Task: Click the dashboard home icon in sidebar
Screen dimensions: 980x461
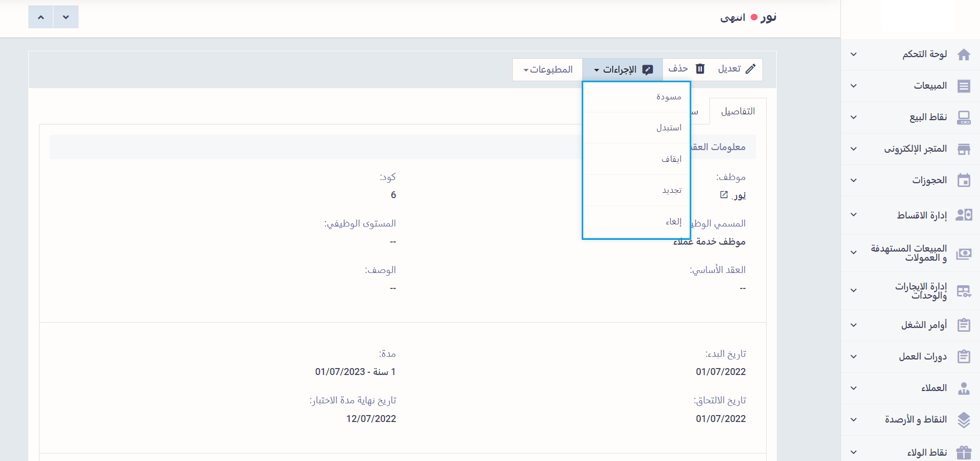Action: [963, 54]
